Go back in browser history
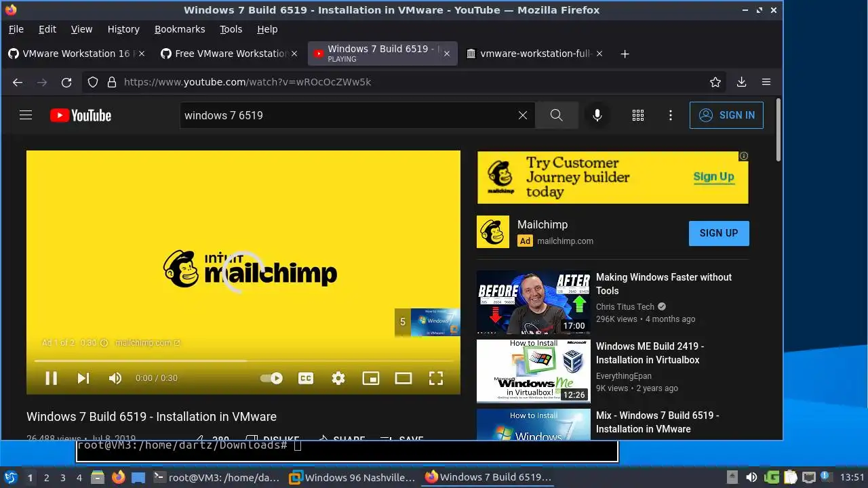This screenshot has height=488, width=868. [x=18, y=82]
